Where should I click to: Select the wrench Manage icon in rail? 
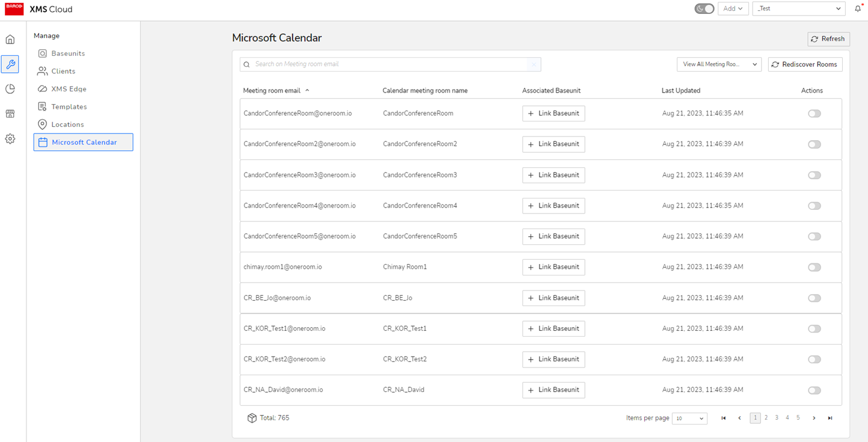point(10,64)
